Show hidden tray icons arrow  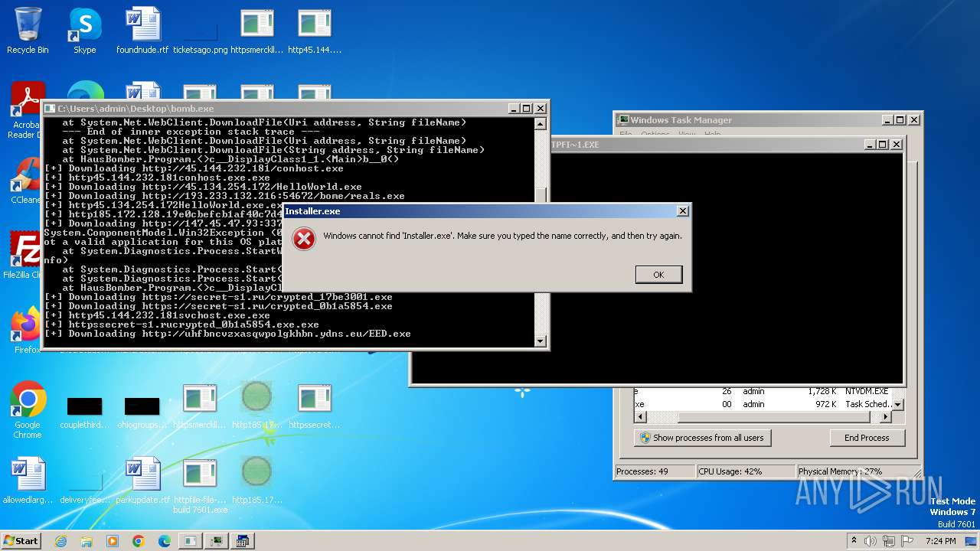tap(854, 541)
